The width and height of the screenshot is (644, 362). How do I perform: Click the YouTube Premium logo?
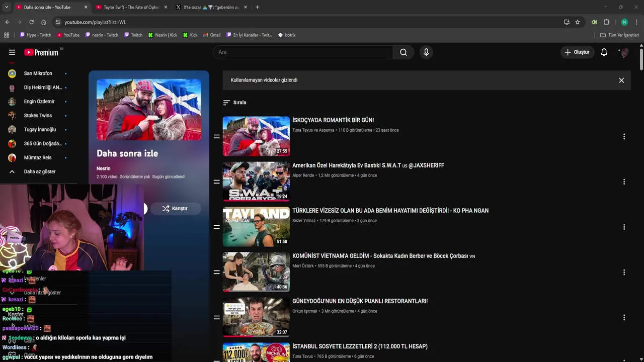pyautogui.click(x=41, y=52)
